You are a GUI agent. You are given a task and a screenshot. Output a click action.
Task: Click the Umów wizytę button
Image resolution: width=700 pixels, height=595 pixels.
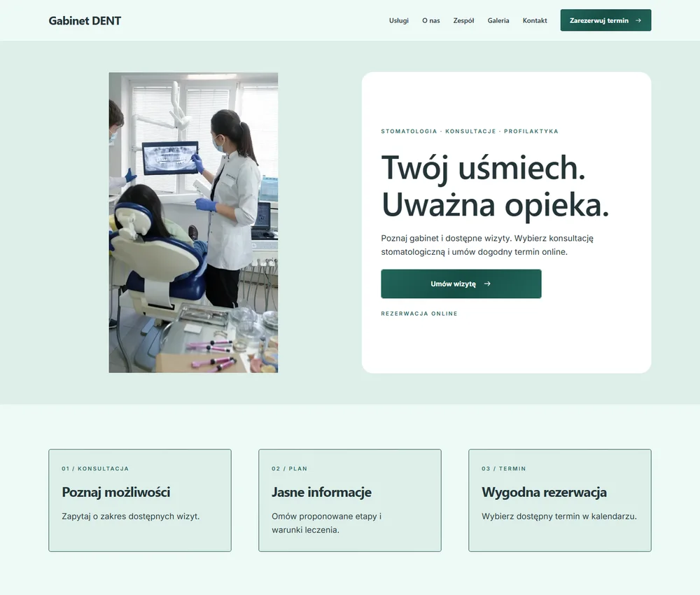click(461, 284)
